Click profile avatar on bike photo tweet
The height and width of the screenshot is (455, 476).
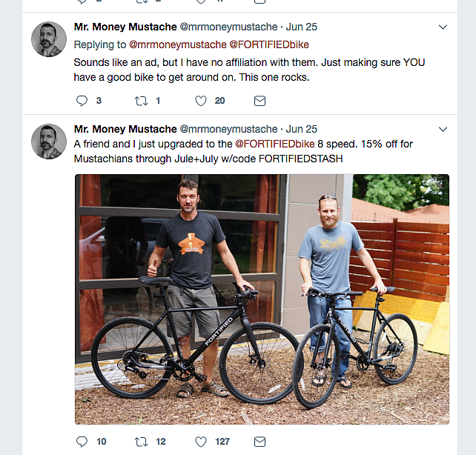click(x=49, y=141)
